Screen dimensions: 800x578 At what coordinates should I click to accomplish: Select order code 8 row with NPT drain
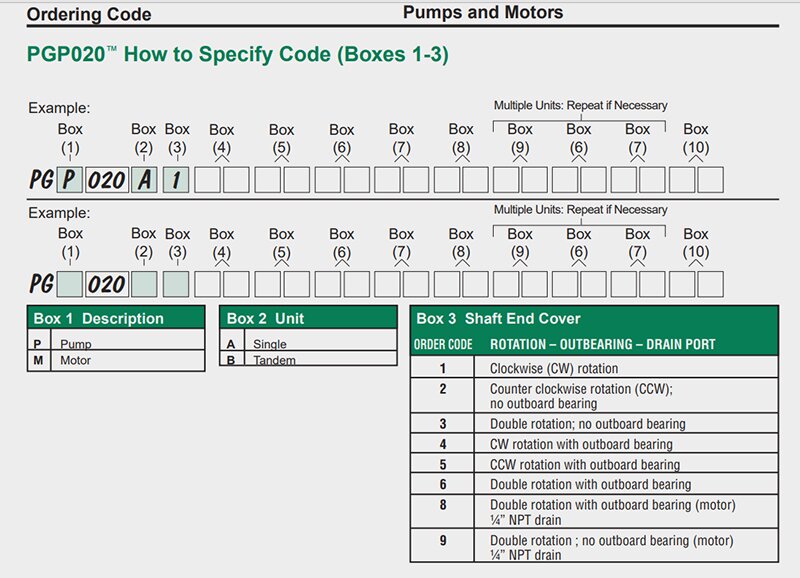pyautogui.click(x=594, y=512)
